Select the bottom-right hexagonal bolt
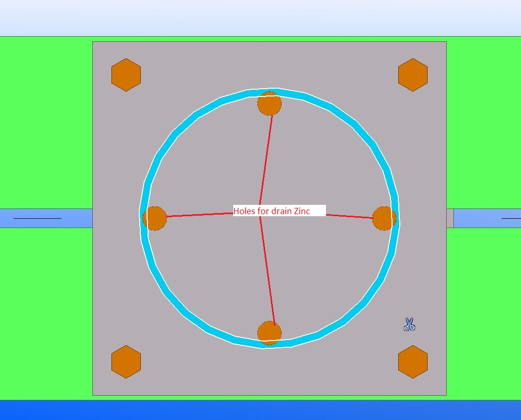The width and height of the screenshot is (521, 420). (x=413, y=361)
